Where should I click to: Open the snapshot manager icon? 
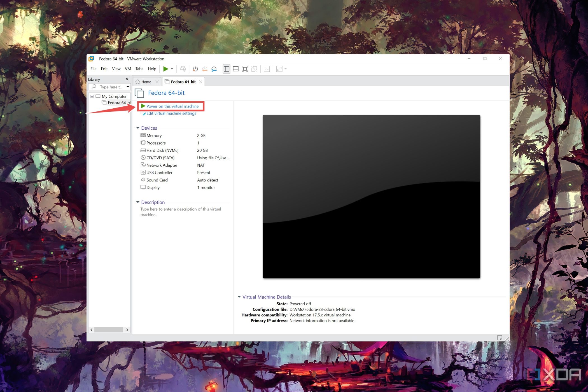(214, 69)
